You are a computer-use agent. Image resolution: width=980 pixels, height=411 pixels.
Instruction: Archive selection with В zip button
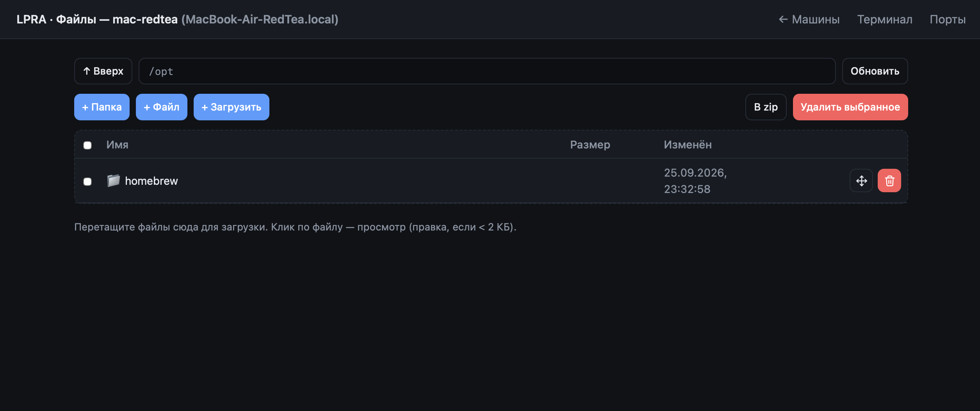point(766,107)
